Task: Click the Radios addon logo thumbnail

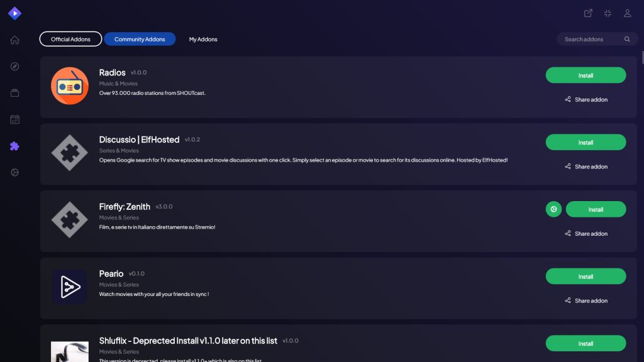Action: tap(70, 85)
